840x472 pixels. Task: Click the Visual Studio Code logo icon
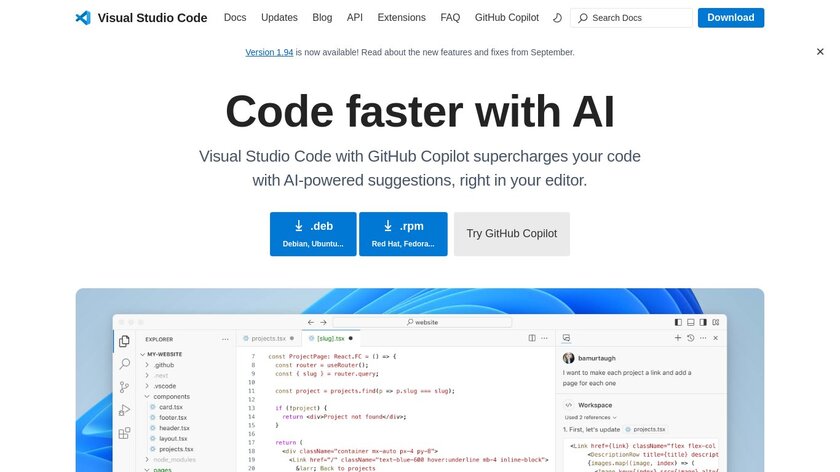(83, 18)
